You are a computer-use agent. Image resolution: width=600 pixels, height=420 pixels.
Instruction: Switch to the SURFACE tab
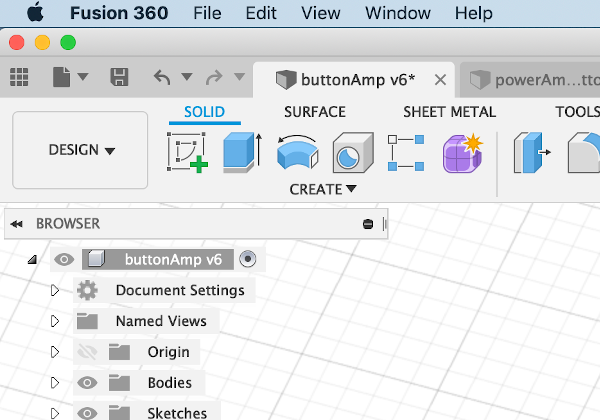coord(314,112)
